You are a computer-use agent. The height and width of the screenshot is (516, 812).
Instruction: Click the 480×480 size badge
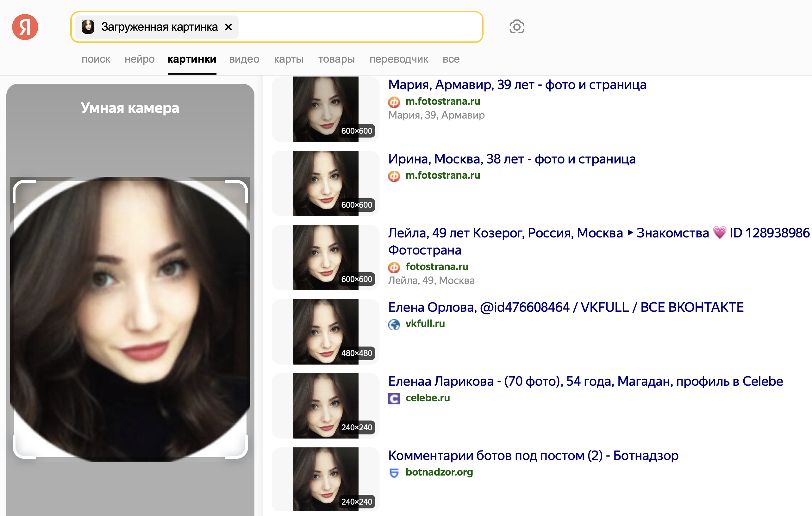356,353
